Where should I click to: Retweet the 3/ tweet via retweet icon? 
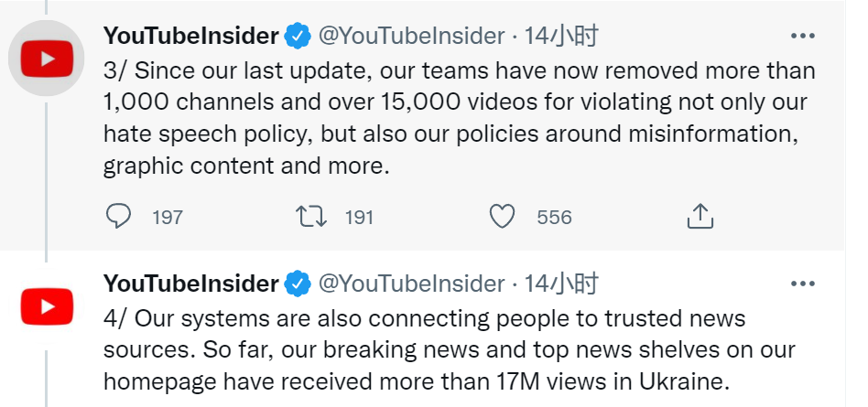coord(311,216)
